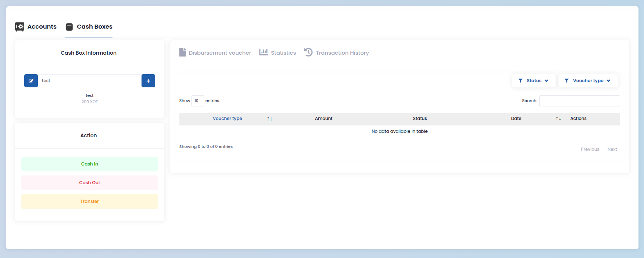Click 'Showing 0 to 0 of 0 entries'
The width and height of the screenshot is (644, 258).
(x=206, y=146)
